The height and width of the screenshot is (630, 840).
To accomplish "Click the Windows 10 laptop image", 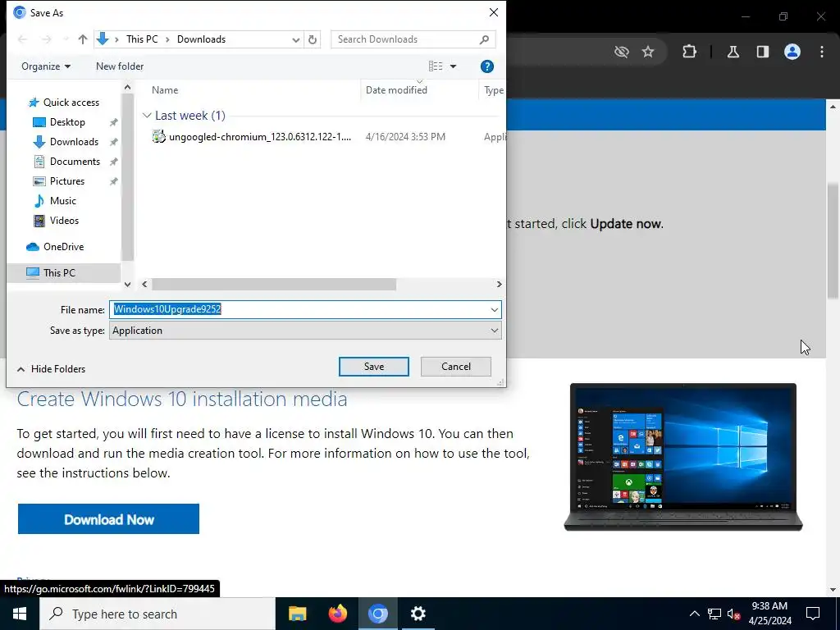I will (683, 457).
